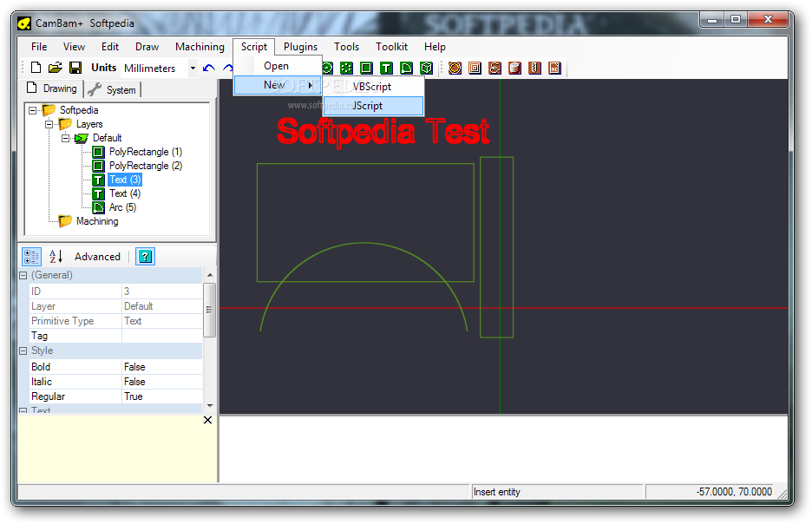Click the properties scrollbar up arrow
Screen dimensions: 812x524
coord(210,275)
